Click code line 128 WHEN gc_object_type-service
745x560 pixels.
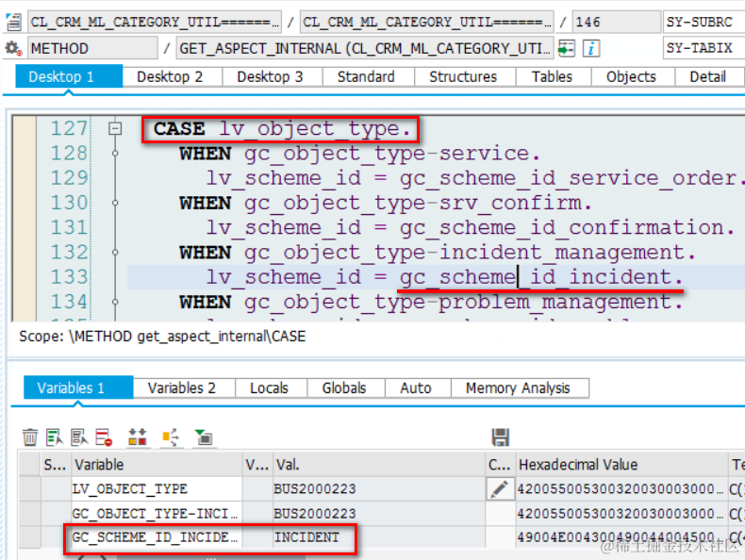359,154
